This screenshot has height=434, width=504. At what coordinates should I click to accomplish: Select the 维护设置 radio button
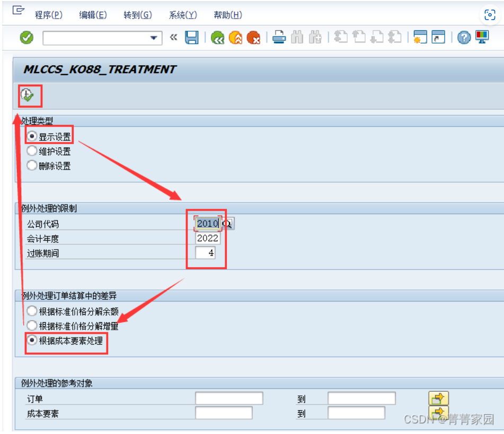pyautogui.click(x=32, y=151)
